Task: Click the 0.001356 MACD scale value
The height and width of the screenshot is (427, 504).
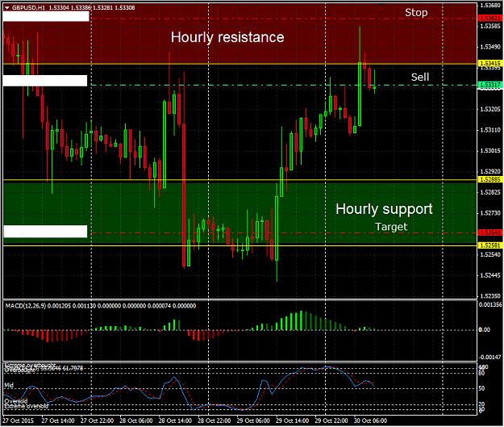Action: (x=490, y=305)
